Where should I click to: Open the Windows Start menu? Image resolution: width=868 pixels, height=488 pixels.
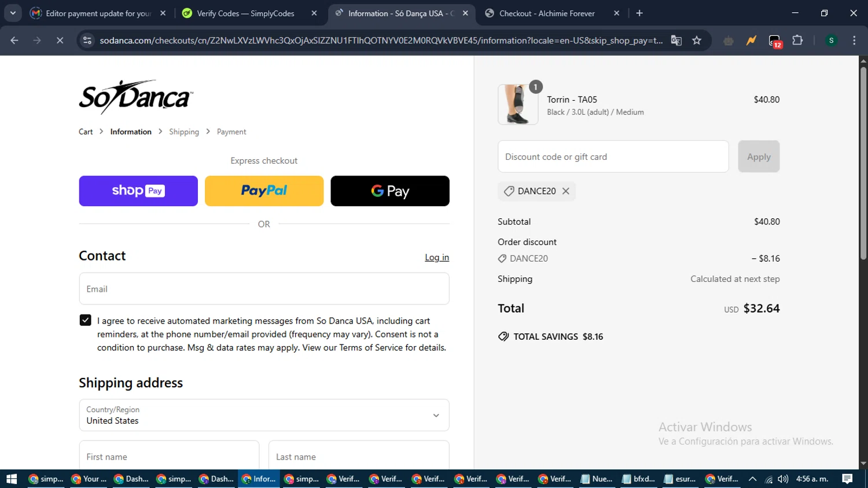[x=12, y=479]
